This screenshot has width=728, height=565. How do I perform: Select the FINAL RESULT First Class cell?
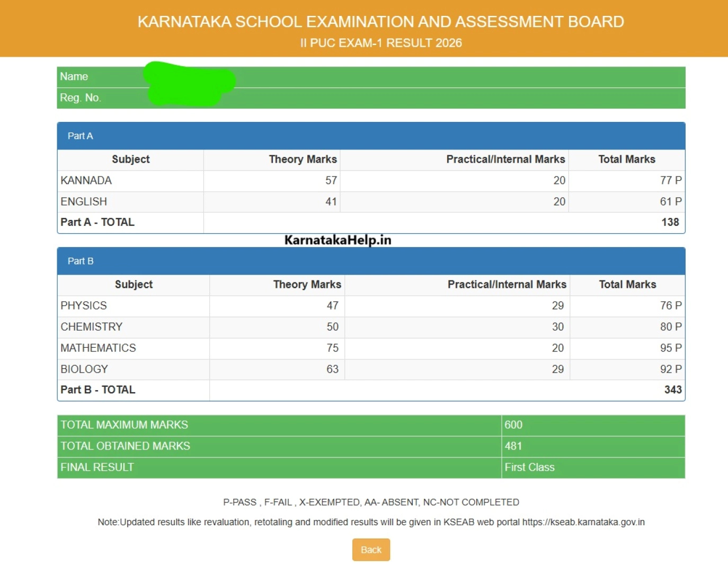[529, 467]
